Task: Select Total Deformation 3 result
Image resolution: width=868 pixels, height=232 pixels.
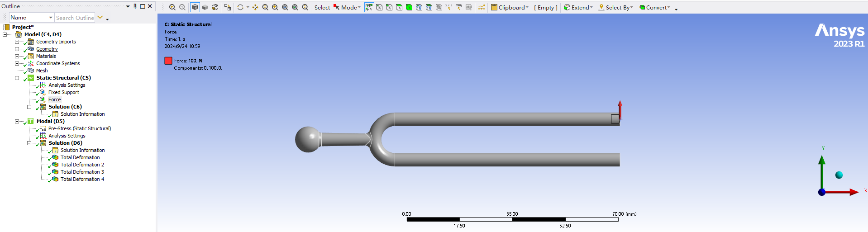Action: (82, 172)
